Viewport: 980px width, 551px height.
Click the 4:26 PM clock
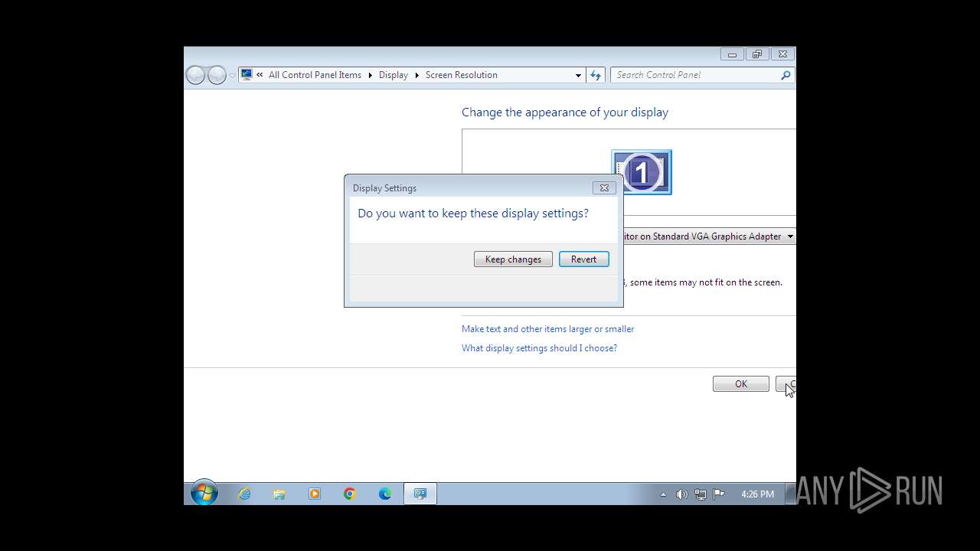(757, 494)
